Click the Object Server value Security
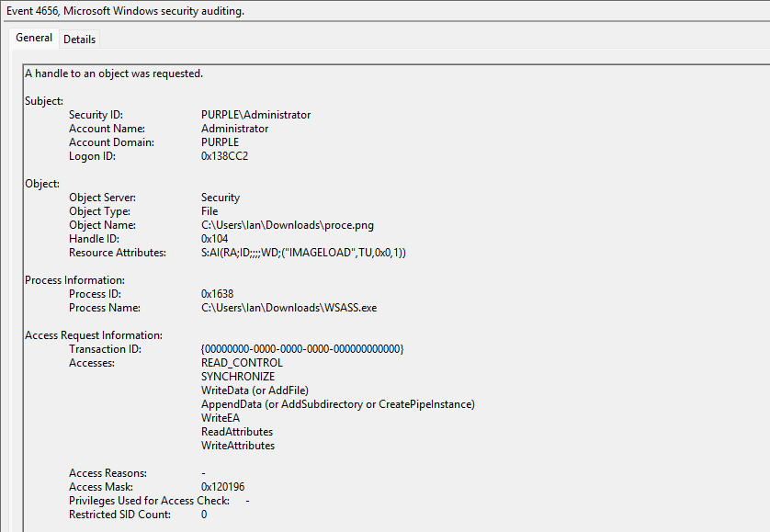The height and width of the screenshot is (532, 770). coord(221,198)
